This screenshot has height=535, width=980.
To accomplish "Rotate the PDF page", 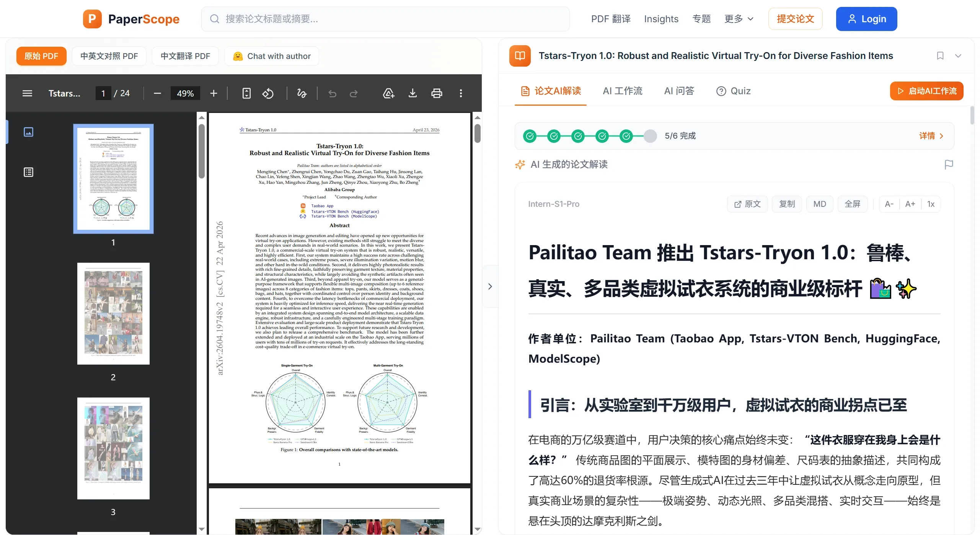I will tap(268, 93).
